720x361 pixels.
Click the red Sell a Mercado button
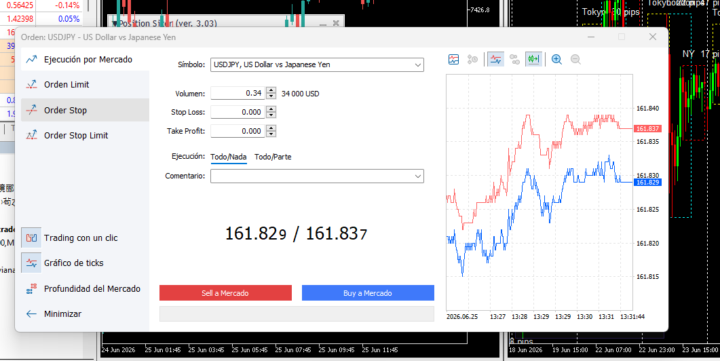point(225,293)
